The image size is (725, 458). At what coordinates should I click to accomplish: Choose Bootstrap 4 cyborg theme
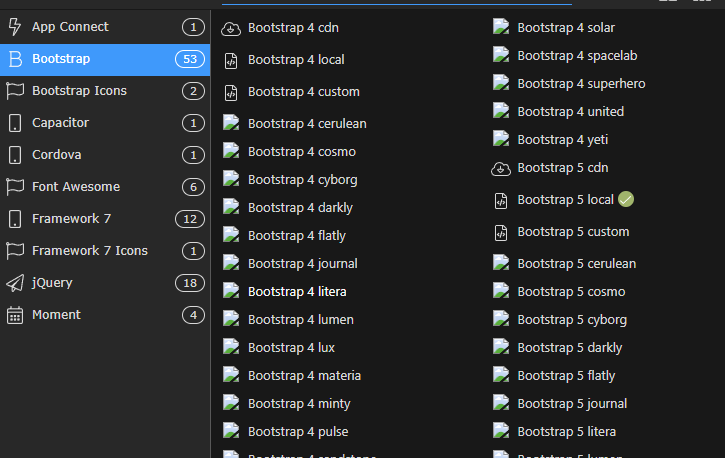tap(303, 179)
